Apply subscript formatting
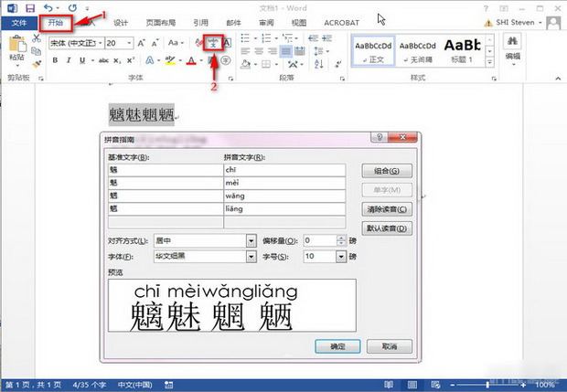 point(117,60)
